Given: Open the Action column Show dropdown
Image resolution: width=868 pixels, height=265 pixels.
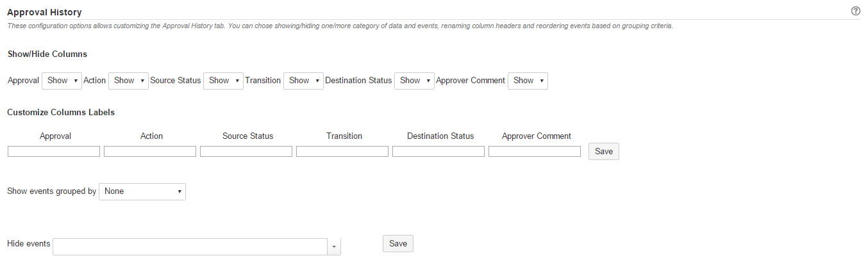Looking at the screenshot, I should pos(128,81).
